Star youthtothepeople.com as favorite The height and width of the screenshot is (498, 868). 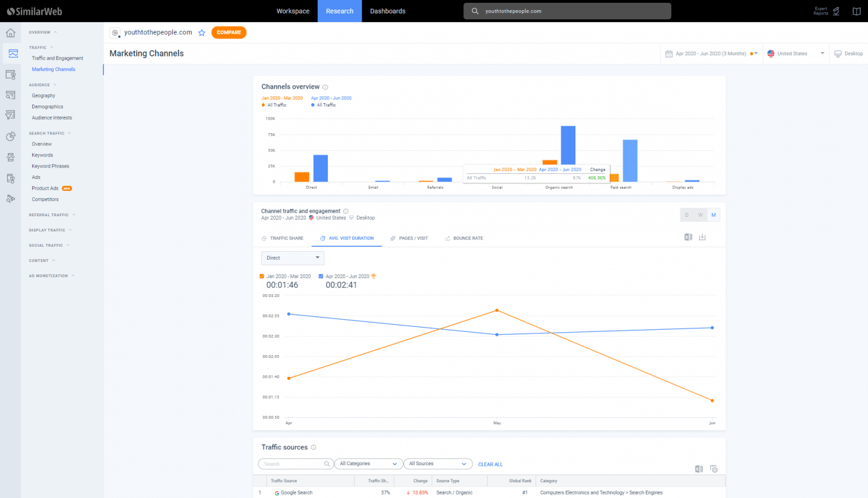tap(202, 33)
